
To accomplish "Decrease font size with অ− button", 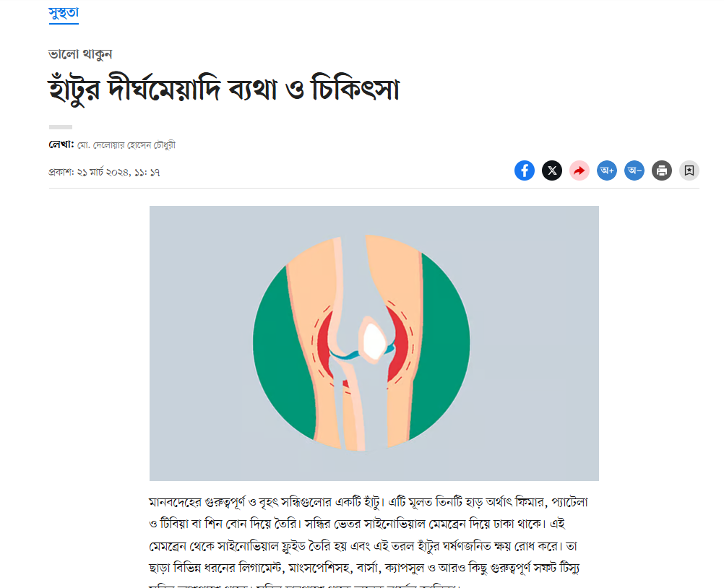I will tap(634, 170).
